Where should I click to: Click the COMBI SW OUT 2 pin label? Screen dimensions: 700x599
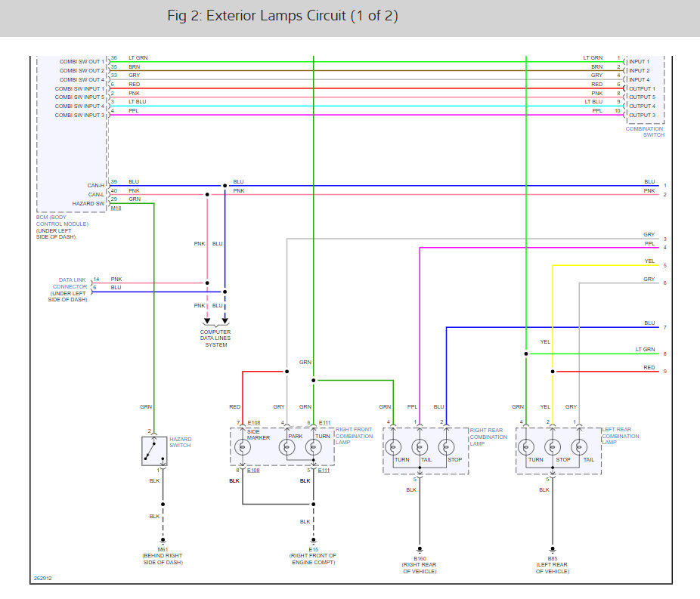click(82, 70)
